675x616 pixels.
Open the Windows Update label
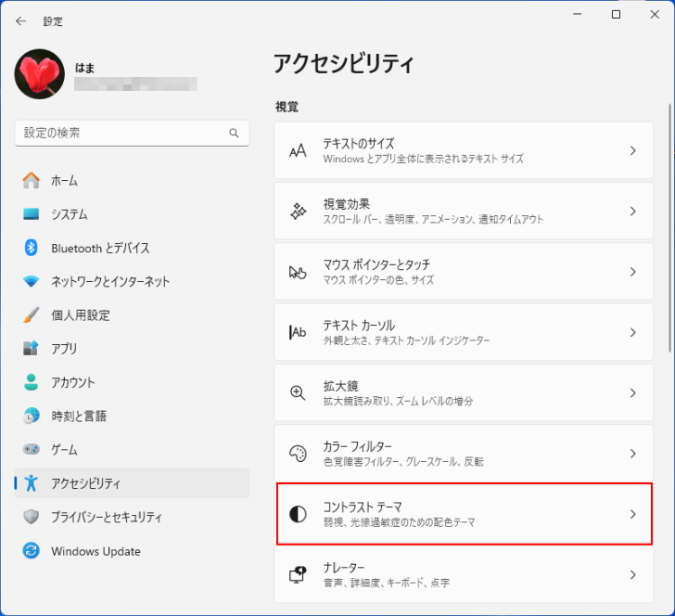[96, 551]
